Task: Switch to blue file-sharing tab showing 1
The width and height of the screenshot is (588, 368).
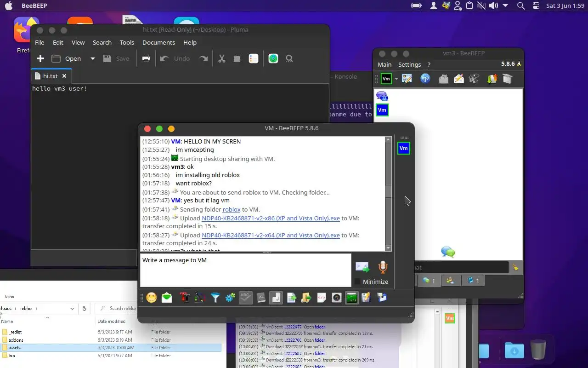Action: pos(473,281)
